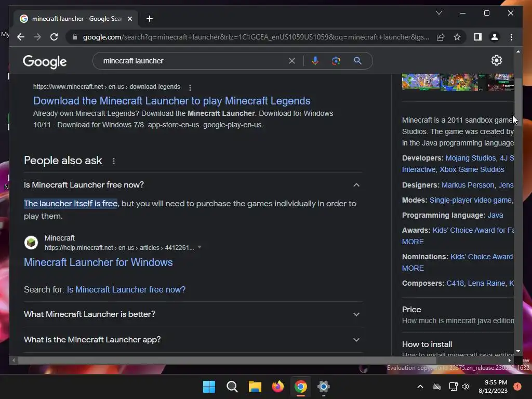Viewport: 532px width, 399px height.
Task: View site information via the padlock icon
Action: click(75, 37)
